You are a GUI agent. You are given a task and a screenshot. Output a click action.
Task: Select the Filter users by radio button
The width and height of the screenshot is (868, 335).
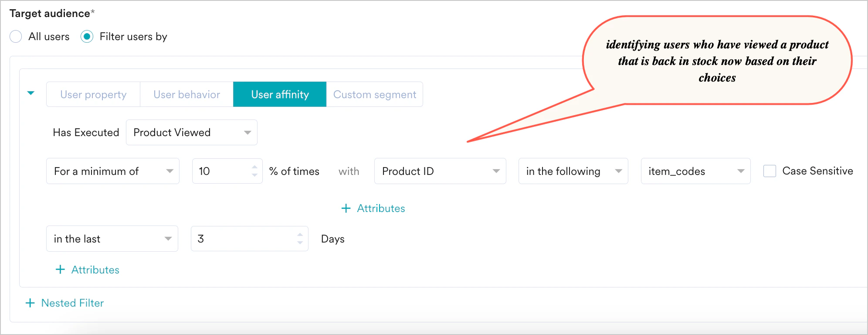click(87, 37)
